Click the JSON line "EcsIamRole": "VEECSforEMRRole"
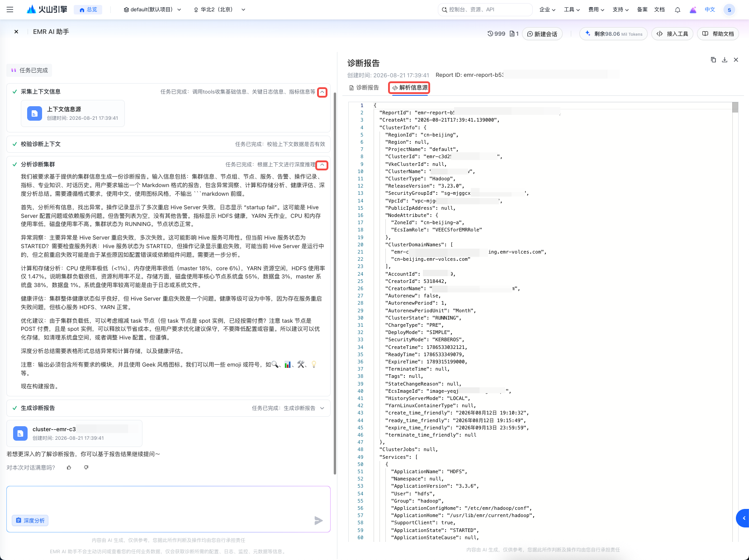 point(436,230)
